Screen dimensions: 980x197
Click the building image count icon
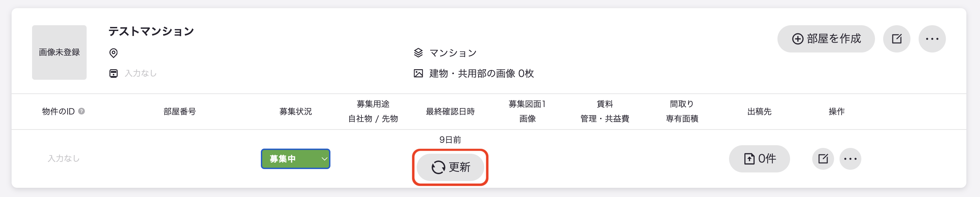point(418,73)
